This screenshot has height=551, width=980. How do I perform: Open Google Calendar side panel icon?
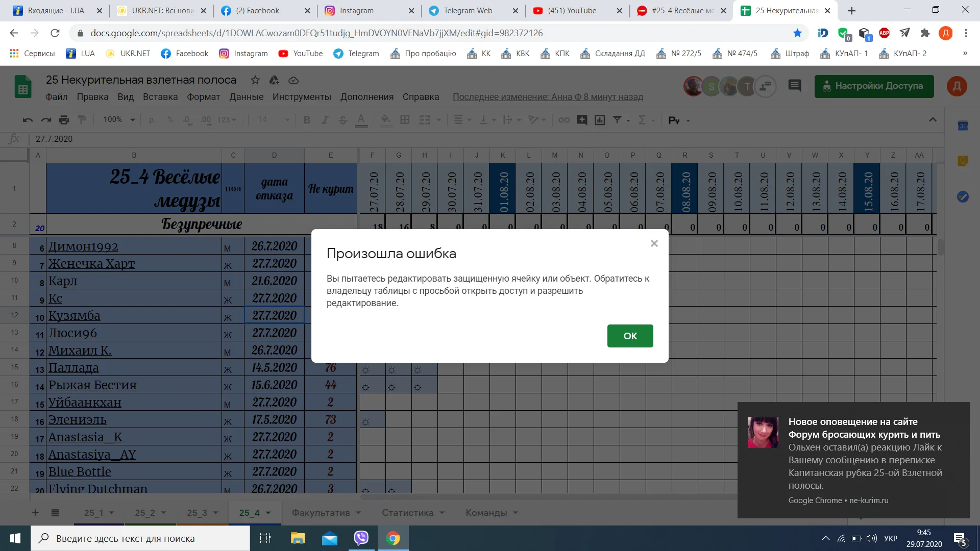pyautogui.click(x=963, y=126)
